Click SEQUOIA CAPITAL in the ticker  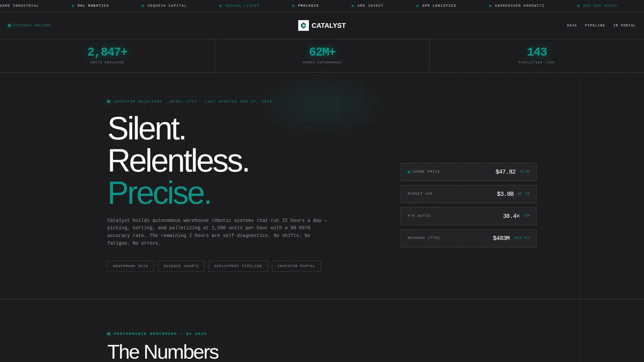167,6
